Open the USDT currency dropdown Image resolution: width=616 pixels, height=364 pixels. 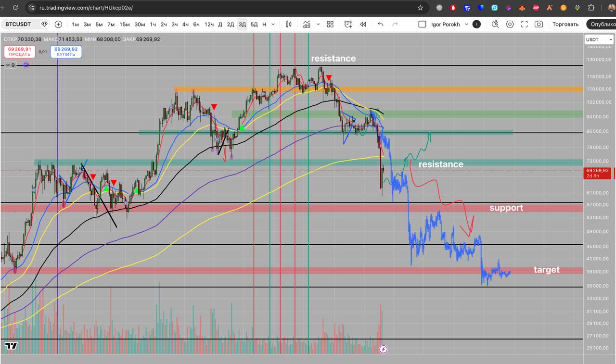tap(598, 39)
